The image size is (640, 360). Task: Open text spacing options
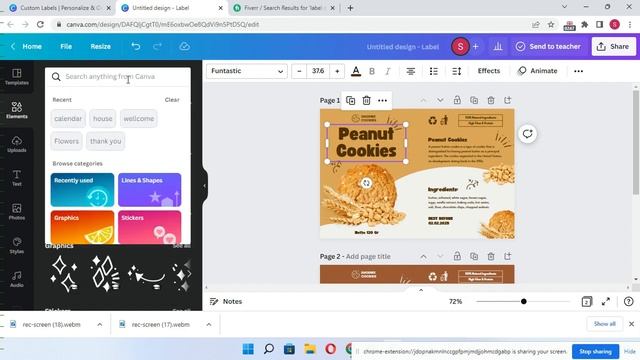pyautogui.click(x=457, y=71)
